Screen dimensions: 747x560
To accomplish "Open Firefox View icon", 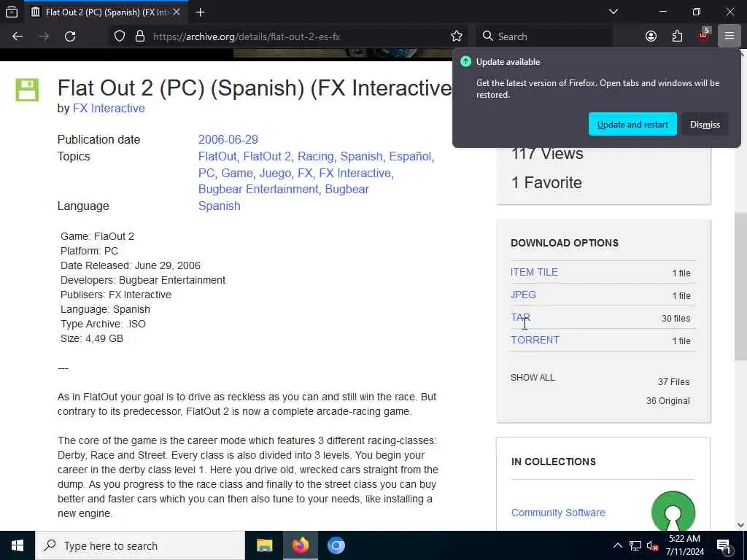I will coord(12,12).
